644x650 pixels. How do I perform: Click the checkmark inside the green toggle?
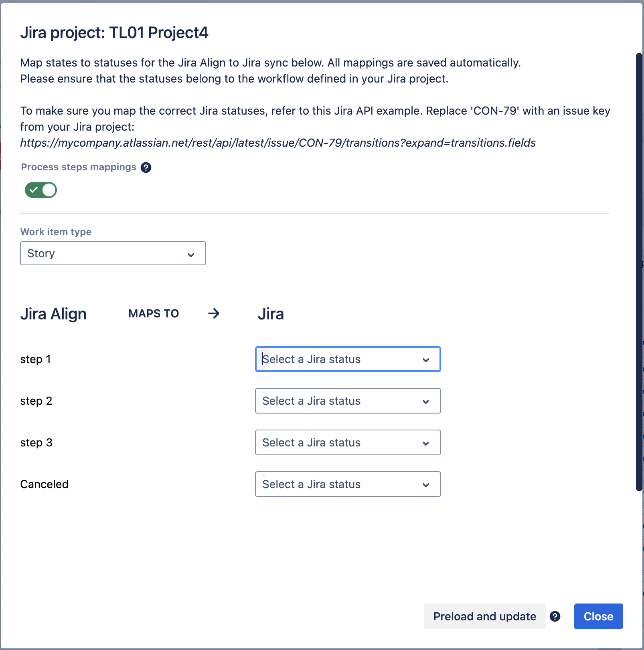coord(34,190)
